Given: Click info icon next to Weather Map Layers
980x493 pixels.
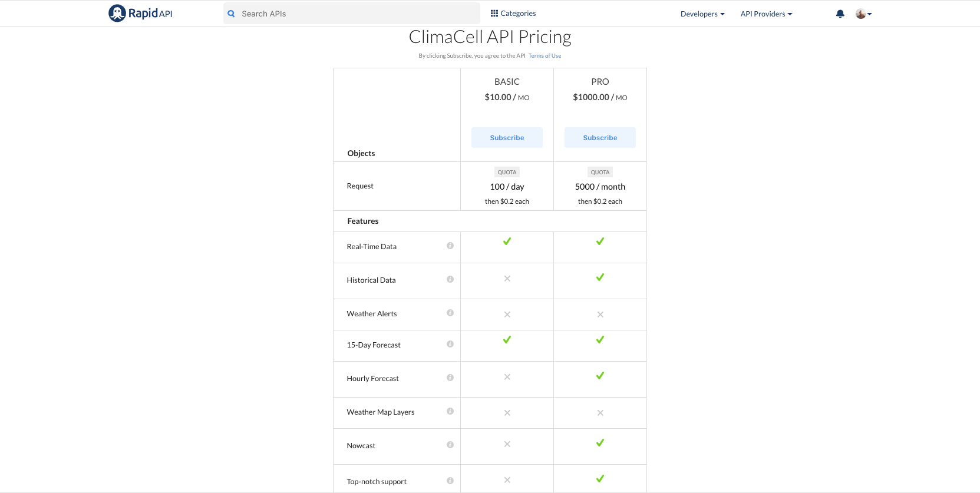Looking at the screenshot, I should pyautogui.click(x=450, y=411).
